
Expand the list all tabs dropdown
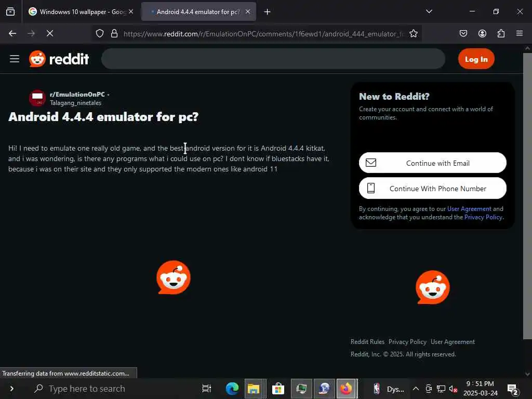[x=429, y=11]
